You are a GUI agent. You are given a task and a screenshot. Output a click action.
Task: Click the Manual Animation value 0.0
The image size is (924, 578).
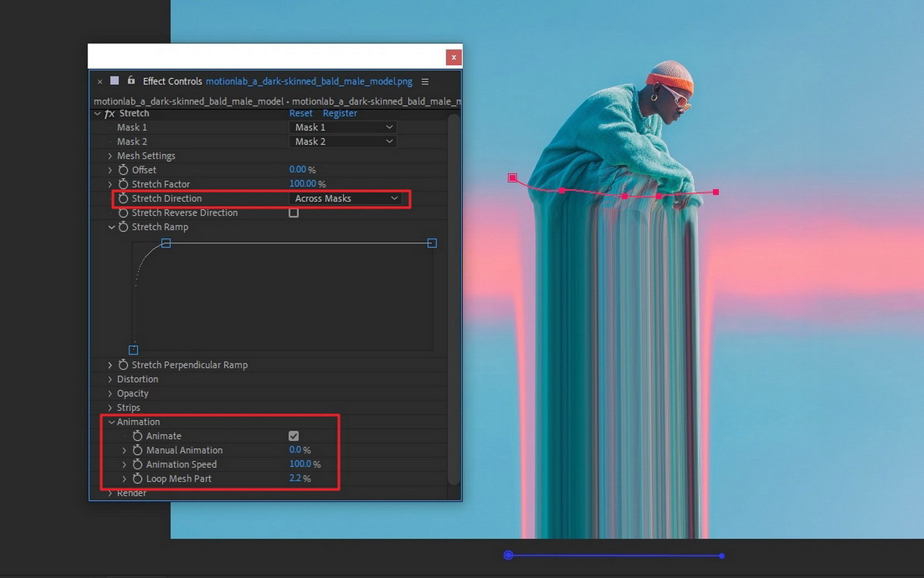(295, 450)
